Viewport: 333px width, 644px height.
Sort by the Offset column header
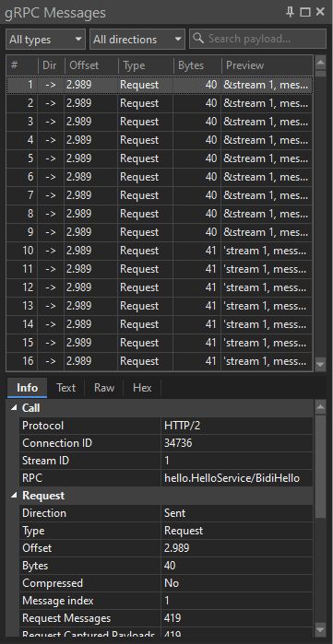pyautogui.click(x=91, y=65)
